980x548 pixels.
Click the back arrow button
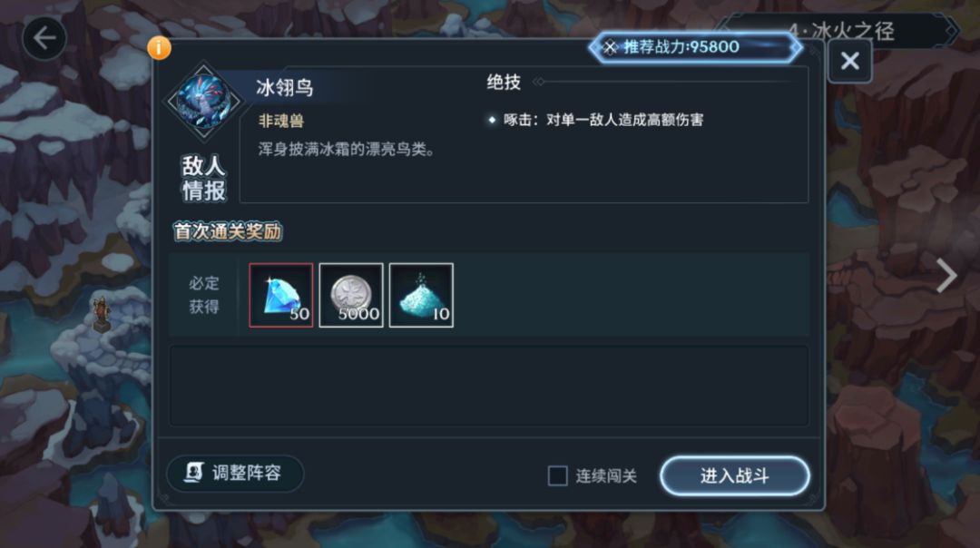pos(44,39)
